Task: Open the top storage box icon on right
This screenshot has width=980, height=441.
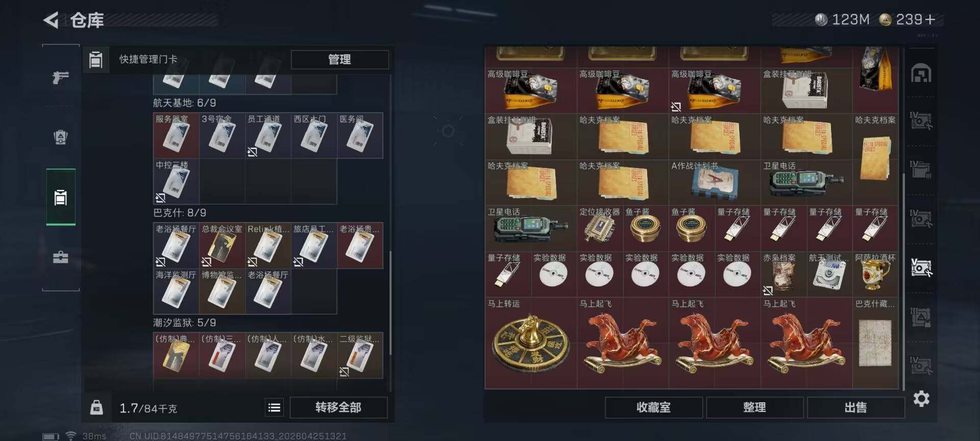Action: pyautogui.click(x=921, y=74)
